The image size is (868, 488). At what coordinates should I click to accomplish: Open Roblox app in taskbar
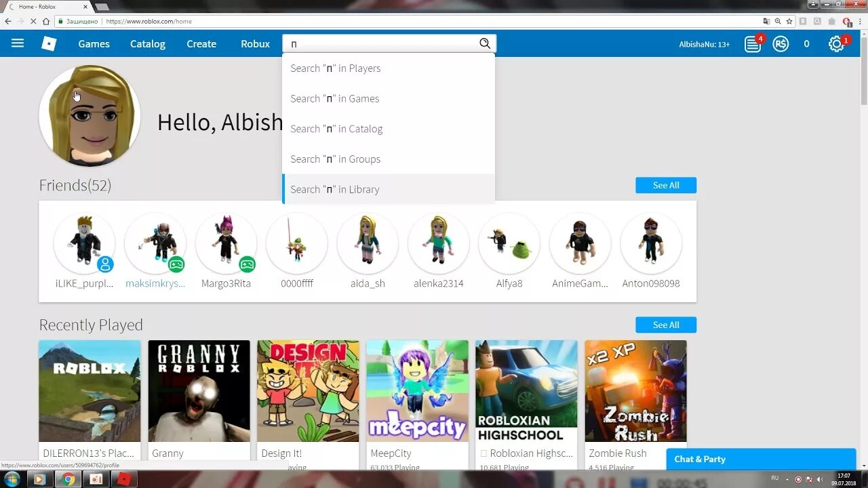(x=125, y=479)
